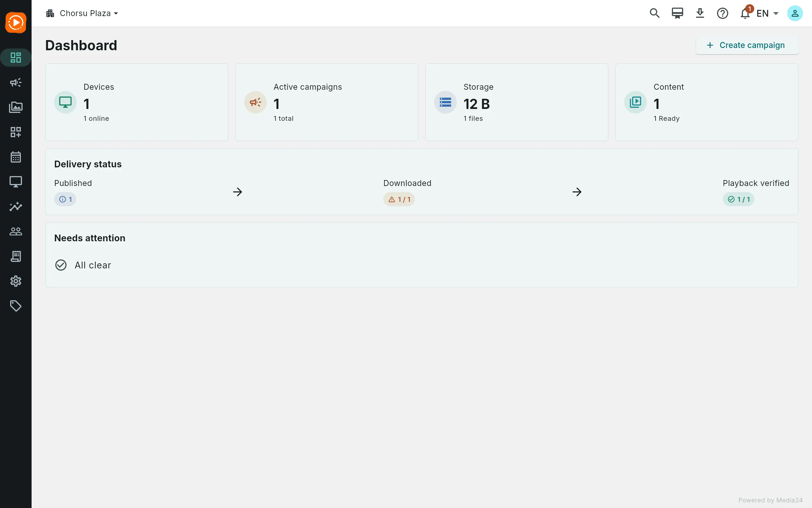This screenshot has height=508, width=812.
Task: Click the Downloaded warning chip 1 / 1
Action: [399, 199]
